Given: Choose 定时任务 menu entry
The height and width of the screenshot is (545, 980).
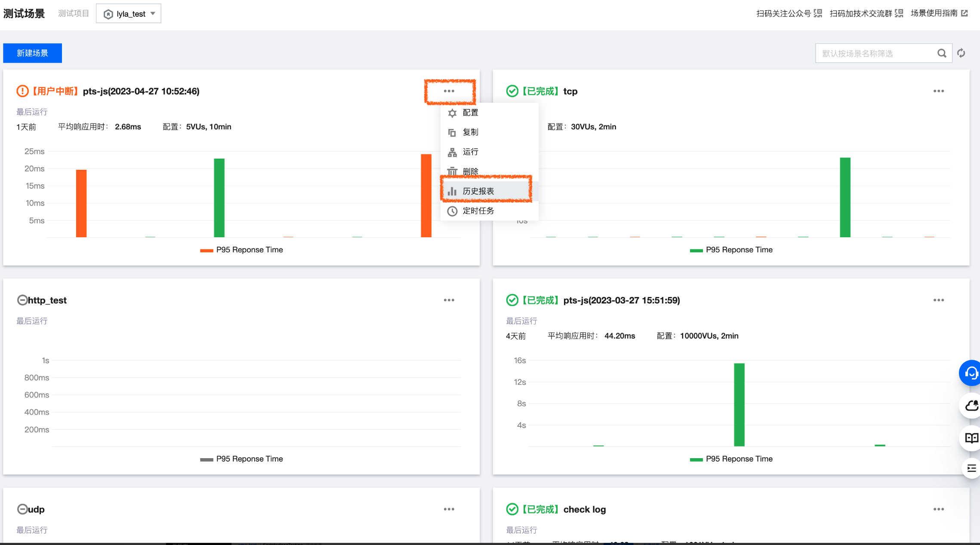Looking at the screenshot, I should pos(478,211).
